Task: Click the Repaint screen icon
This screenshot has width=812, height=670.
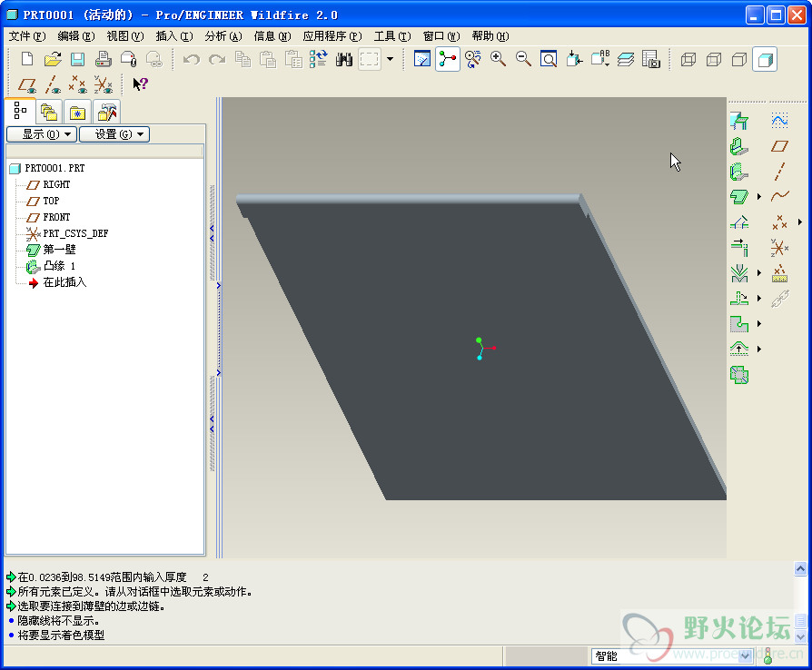Action: [x=422, y=60]
